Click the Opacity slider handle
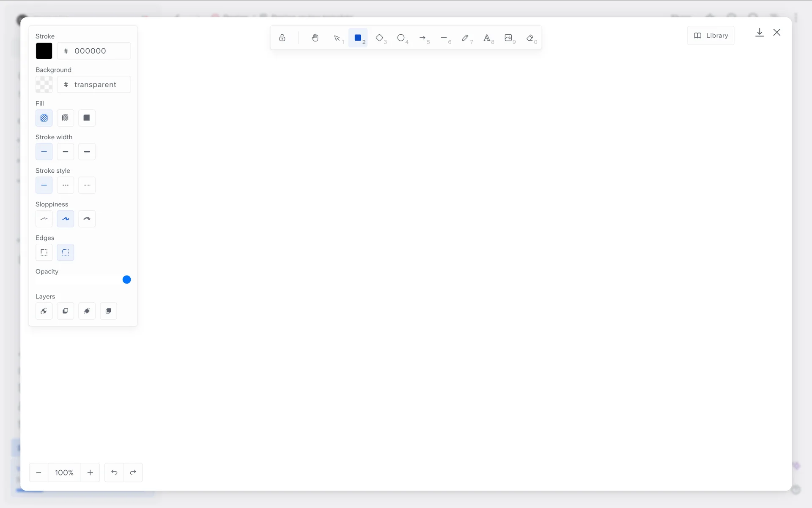This screenshot has height=508, width=812. (126, 279)
